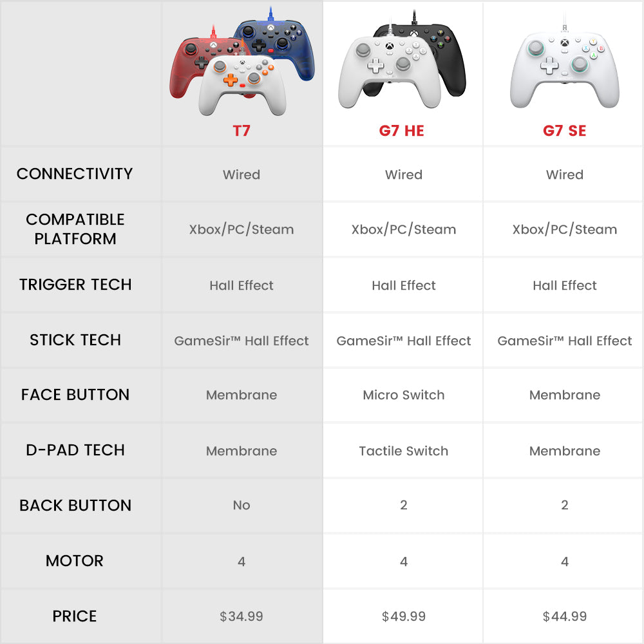Click the $49.99 price for G7 HE
Viewport: 644px width, 644px height.
(404, 616)
